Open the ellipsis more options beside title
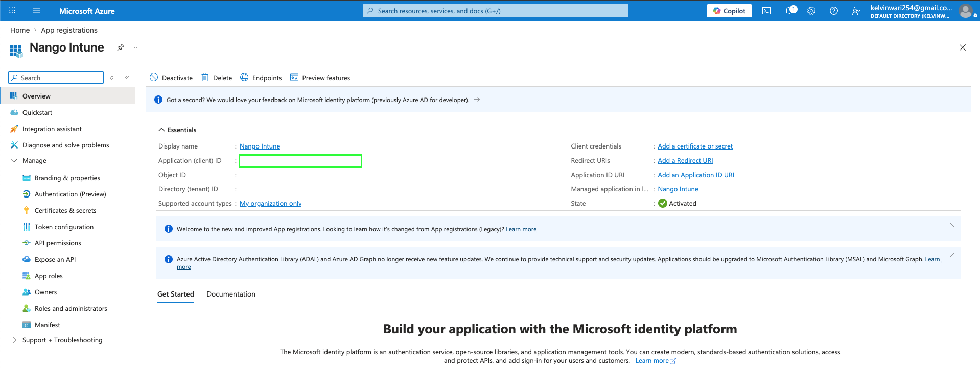 click(x=137, y=47)
